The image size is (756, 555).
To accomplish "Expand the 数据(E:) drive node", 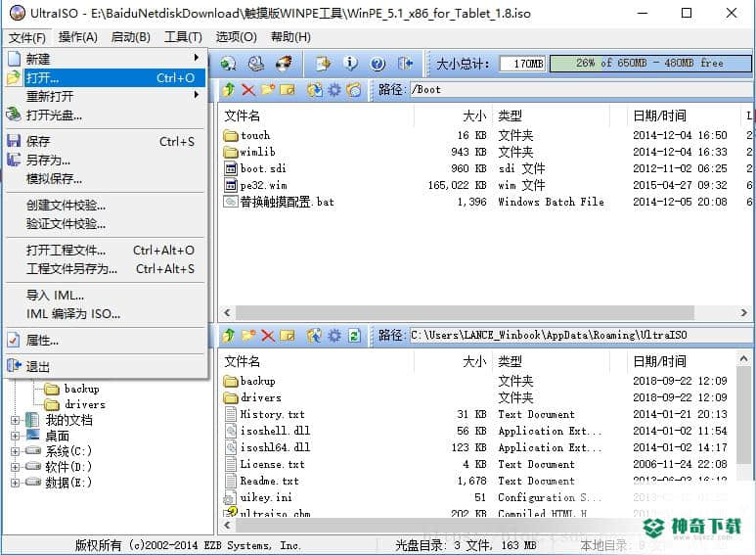I will click(x=16, y=483).
